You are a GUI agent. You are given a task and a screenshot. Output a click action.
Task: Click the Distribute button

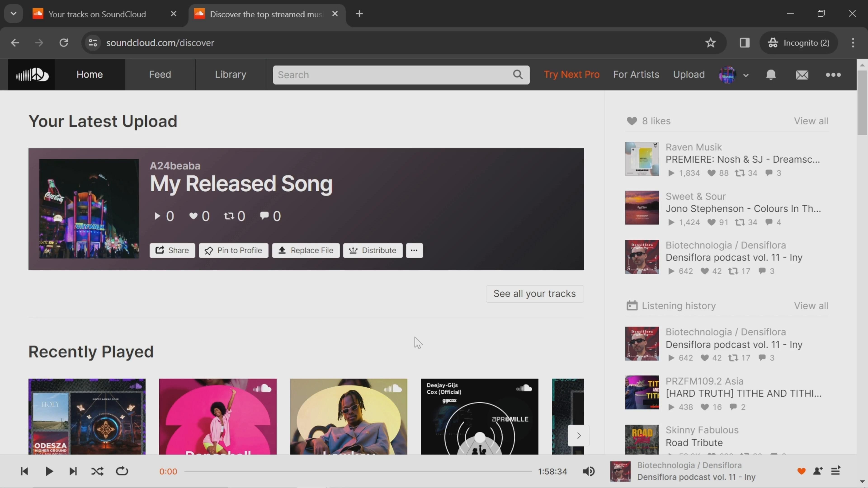pos(373,250)
